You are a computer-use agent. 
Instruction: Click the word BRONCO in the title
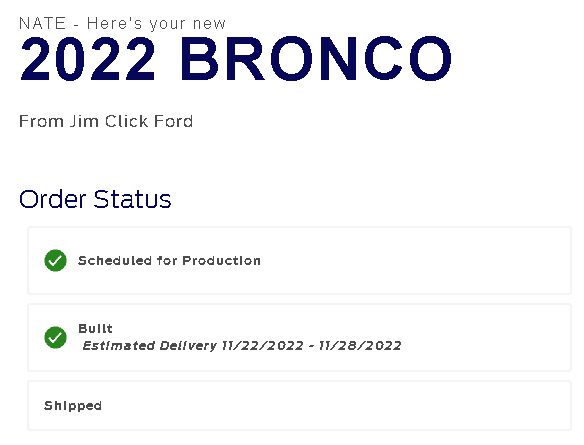(316, 58)
